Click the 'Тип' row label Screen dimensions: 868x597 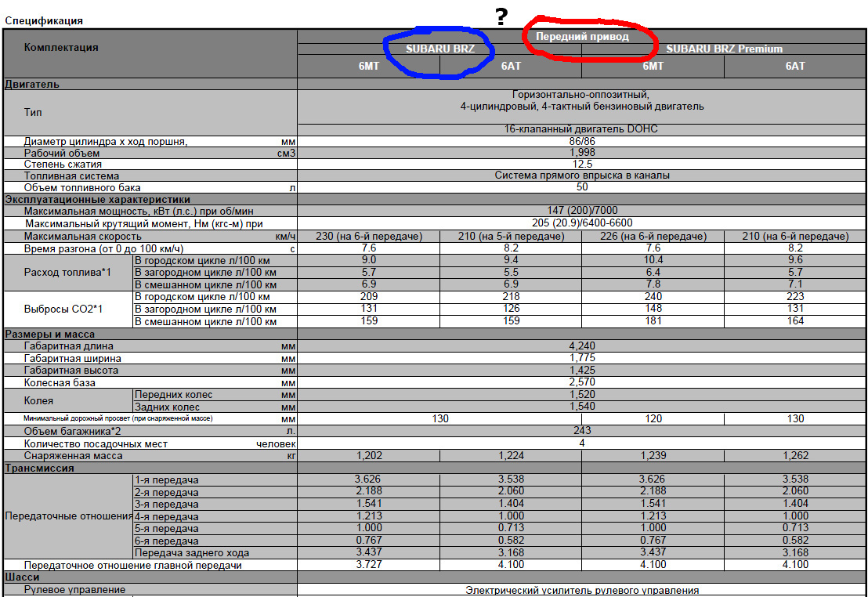pyautogui.click(x=33, y=112)
